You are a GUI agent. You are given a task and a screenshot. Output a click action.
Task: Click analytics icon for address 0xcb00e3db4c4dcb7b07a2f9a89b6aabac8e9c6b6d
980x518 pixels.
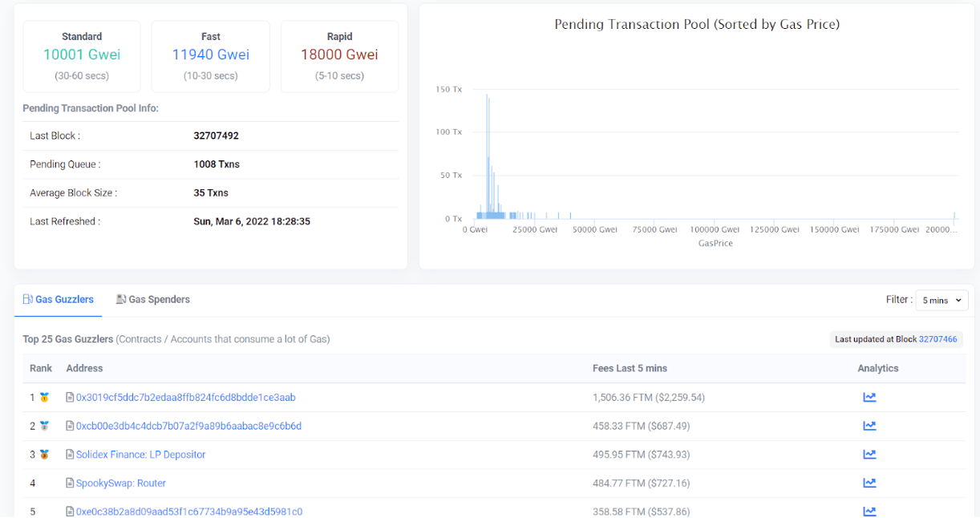click(869, 426)
